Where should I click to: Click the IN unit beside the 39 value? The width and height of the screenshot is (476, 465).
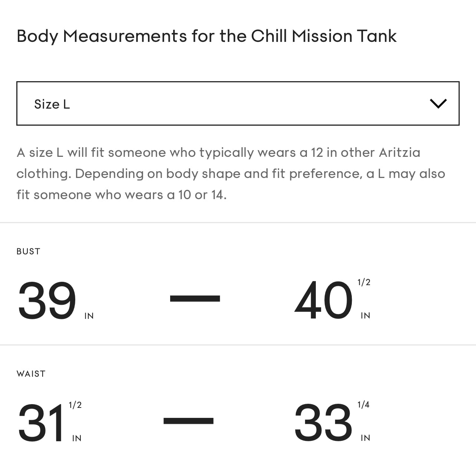[x=89, y=316]
